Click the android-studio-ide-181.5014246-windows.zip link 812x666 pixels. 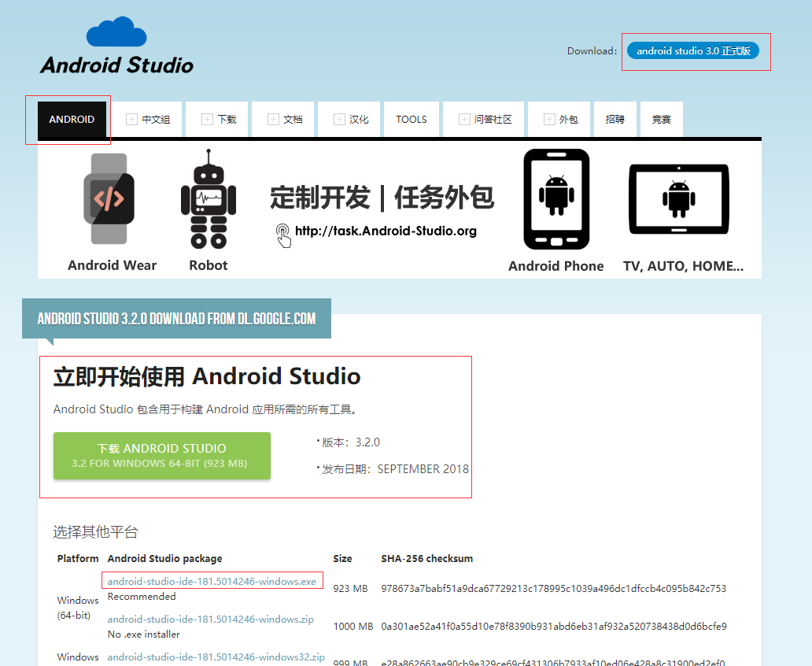[x=211, y=619]
